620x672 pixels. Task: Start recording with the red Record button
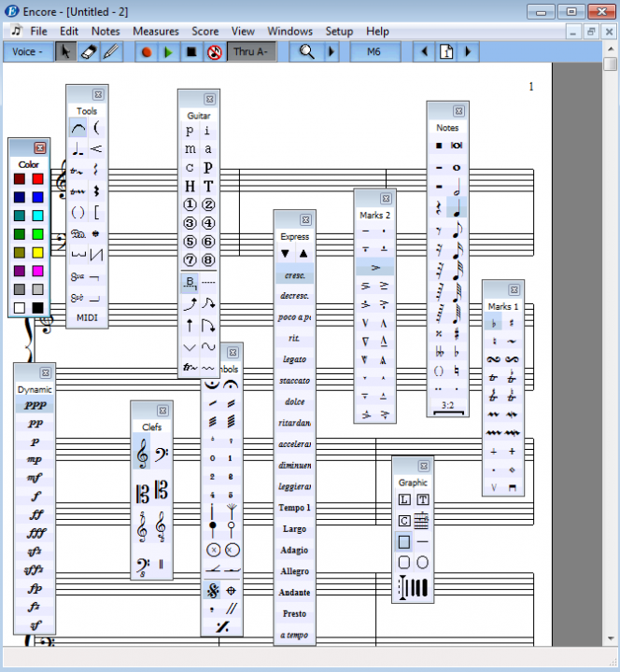click(x=147, y=52)
